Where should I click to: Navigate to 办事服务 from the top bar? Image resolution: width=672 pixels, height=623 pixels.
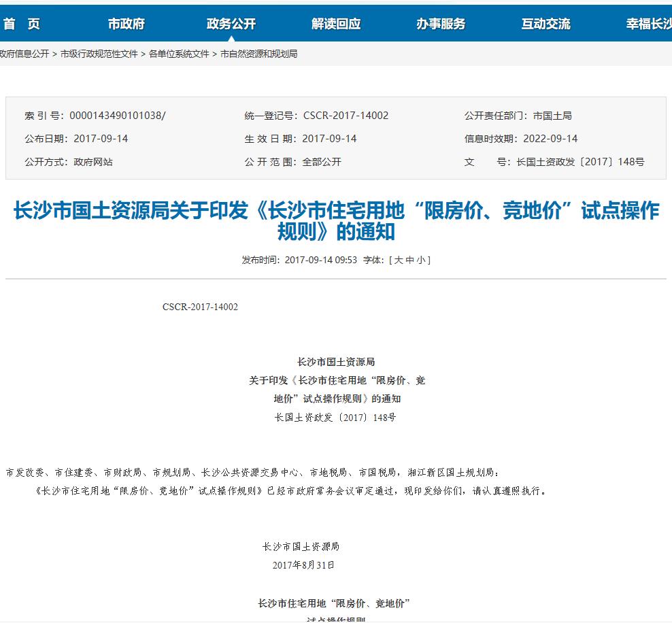tap(443, 22)
